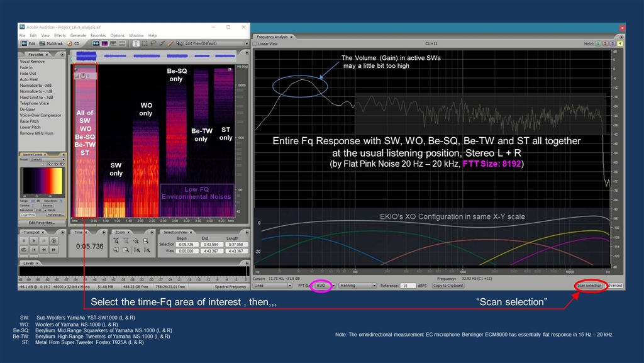Open Edit View (Default) workspace dropdown
The image size is (644, 363).
click(x=216, y=43)
